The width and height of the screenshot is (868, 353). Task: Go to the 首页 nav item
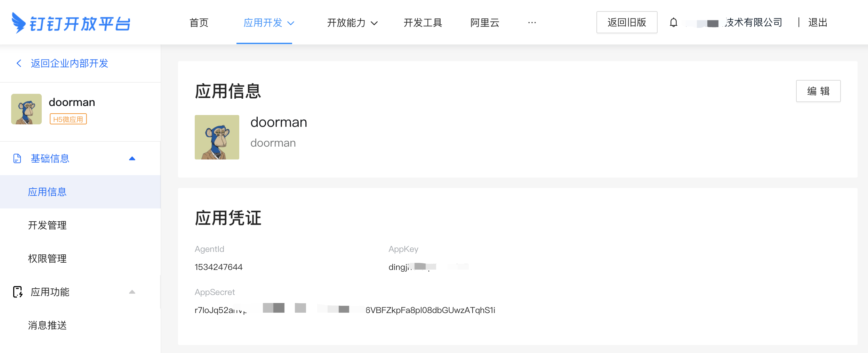pos(199,23)
